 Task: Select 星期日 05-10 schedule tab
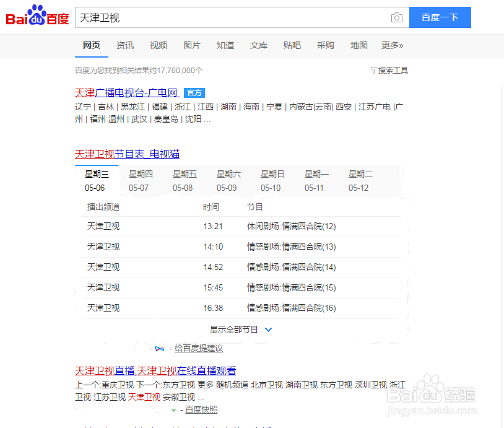272,181
